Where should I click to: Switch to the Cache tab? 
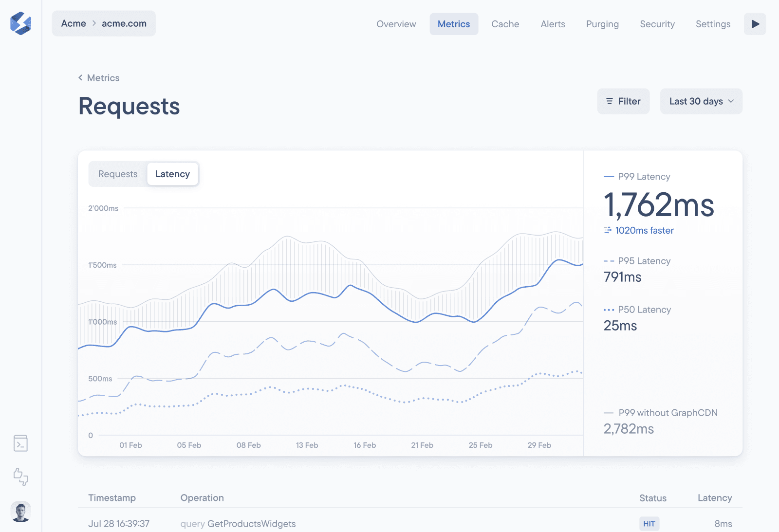505,24
